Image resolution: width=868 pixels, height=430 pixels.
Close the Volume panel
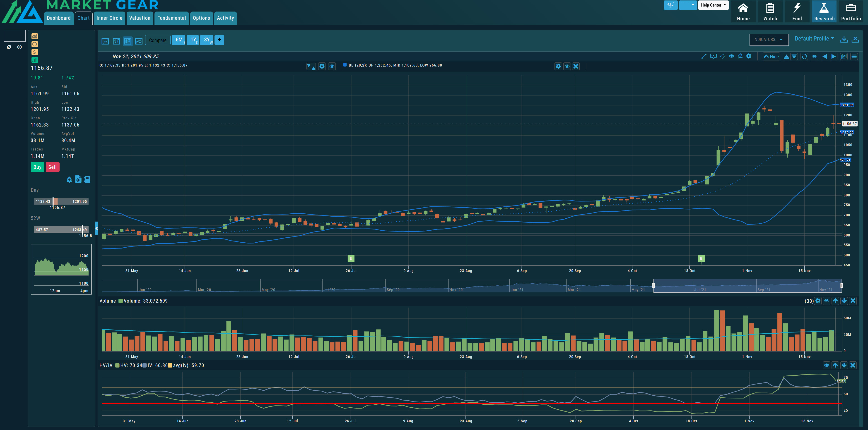853,301
